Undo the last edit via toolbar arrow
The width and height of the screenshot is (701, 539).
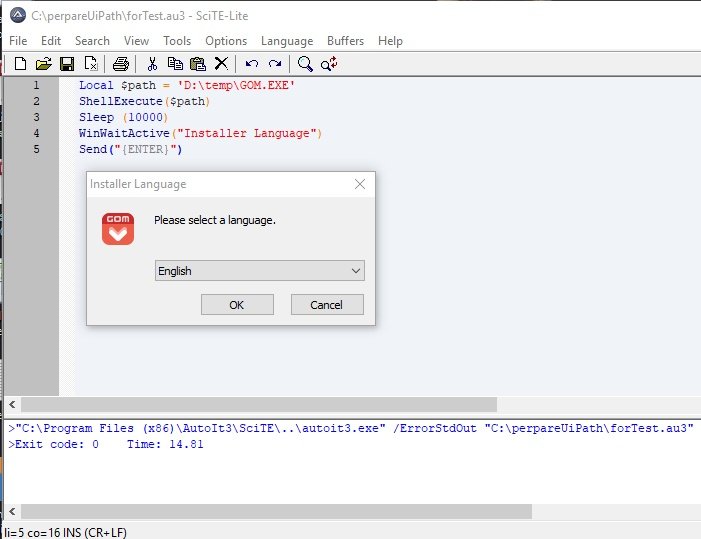tap(252, 64)
